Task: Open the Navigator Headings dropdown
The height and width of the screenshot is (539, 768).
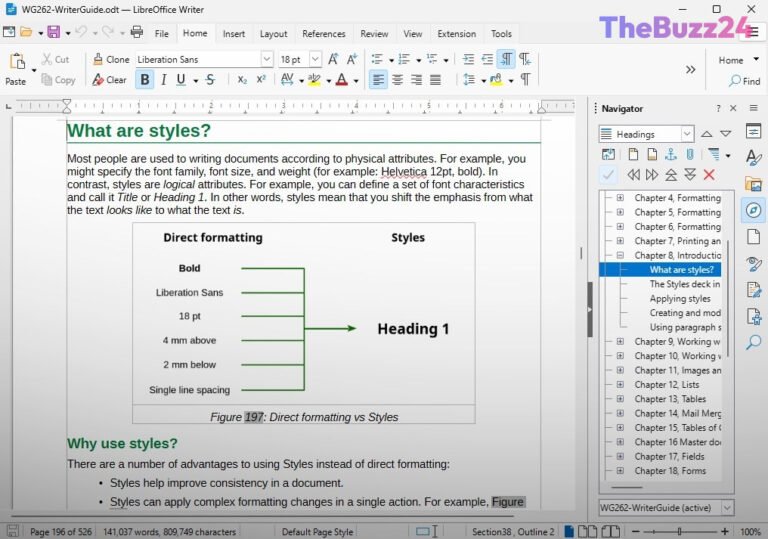Action: [687, 134]
